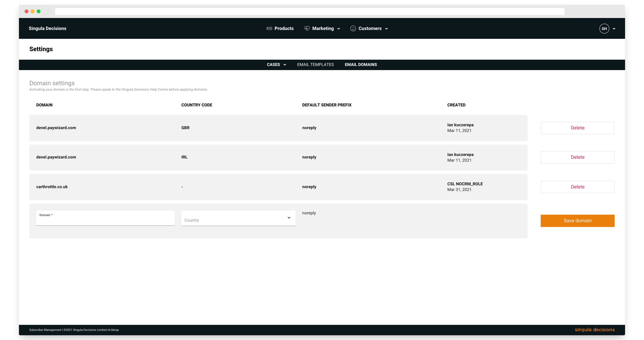Image resolution: width=644 pixels, height=340 pixels.
Task: Delete the GBR devel.paywizard.com domain
Action: coord(577,128)
